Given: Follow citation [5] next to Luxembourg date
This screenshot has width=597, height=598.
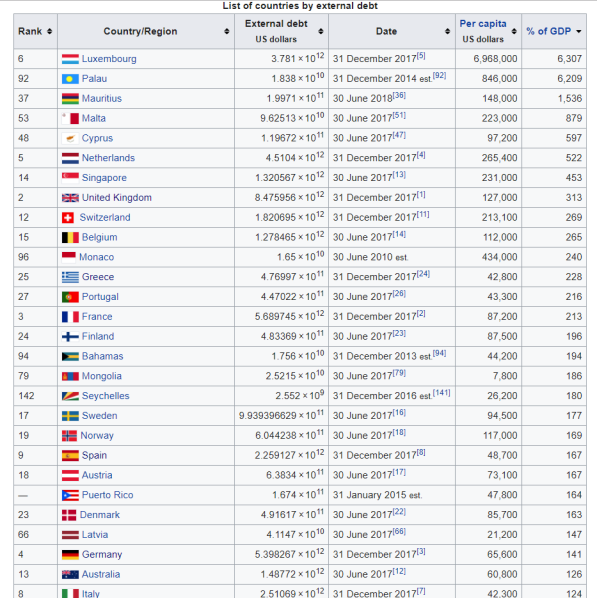Looking at the screenshot, I should (421, 56).
